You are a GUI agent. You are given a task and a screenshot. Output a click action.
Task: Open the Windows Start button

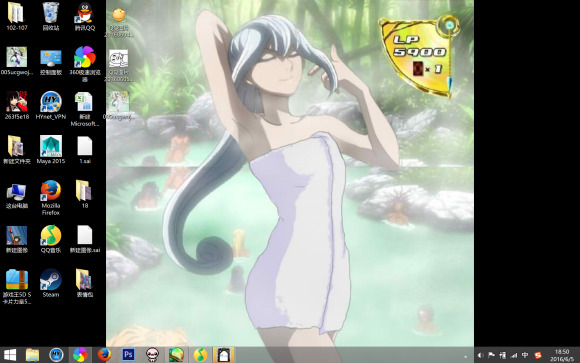pyautogui.click(x=10, y=355)
